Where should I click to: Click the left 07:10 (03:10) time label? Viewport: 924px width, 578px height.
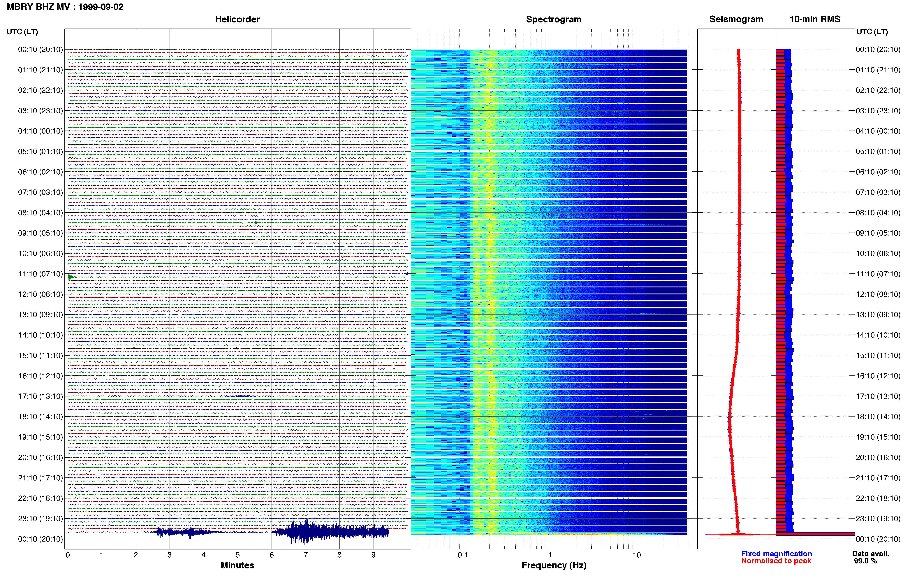coord(41,192)
